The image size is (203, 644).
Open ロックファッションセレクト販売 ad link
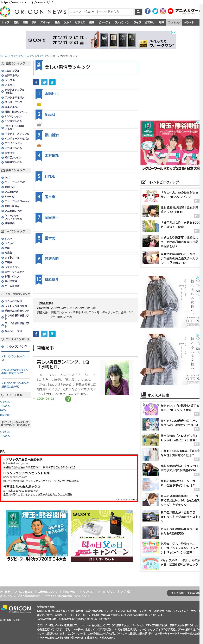click(x=26, y=473)
